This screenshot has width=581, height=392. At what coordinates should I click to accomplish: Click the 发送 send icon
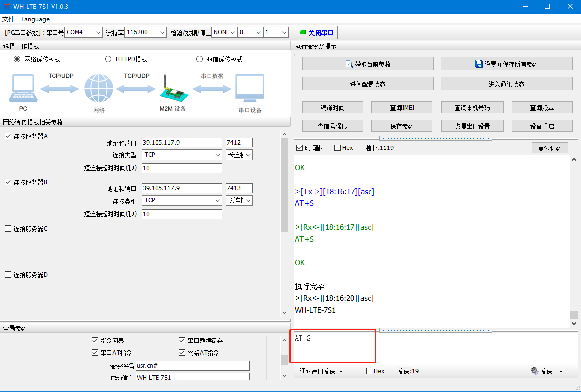(534, 371)
